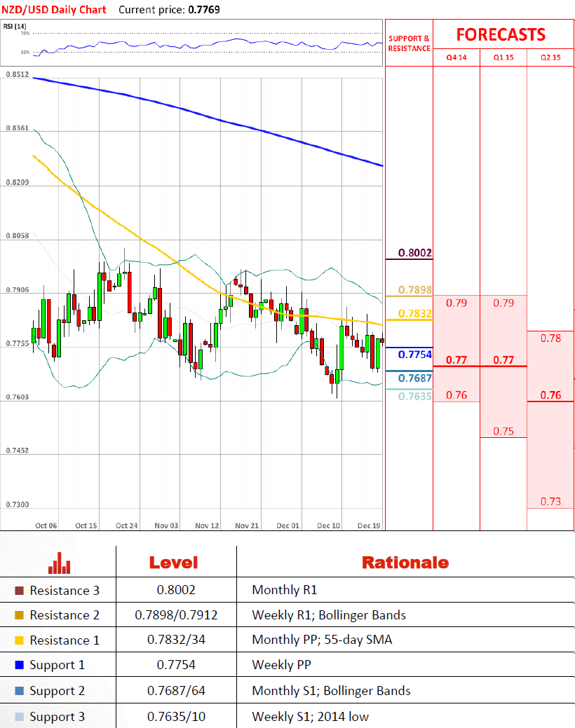575x728 pixels.
Task: Click the 'Dec 19' date axis label
Action: click(369, 526)
